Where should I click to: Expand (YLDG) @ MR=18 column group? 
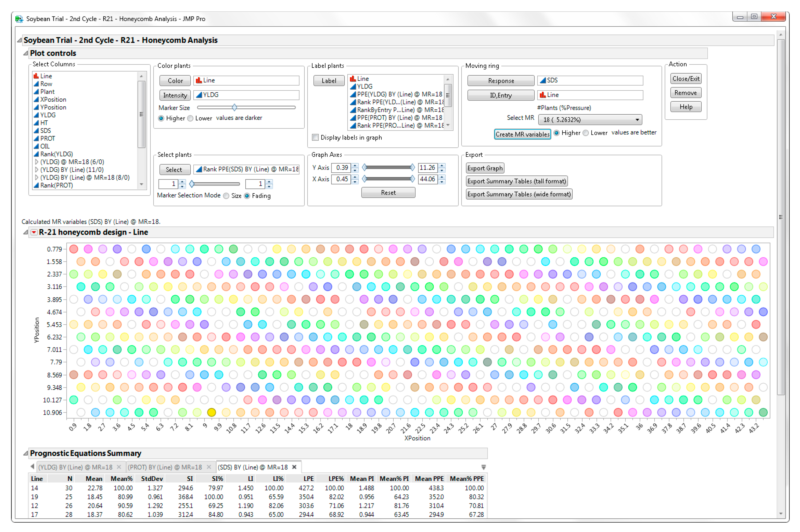pos(36,162)
